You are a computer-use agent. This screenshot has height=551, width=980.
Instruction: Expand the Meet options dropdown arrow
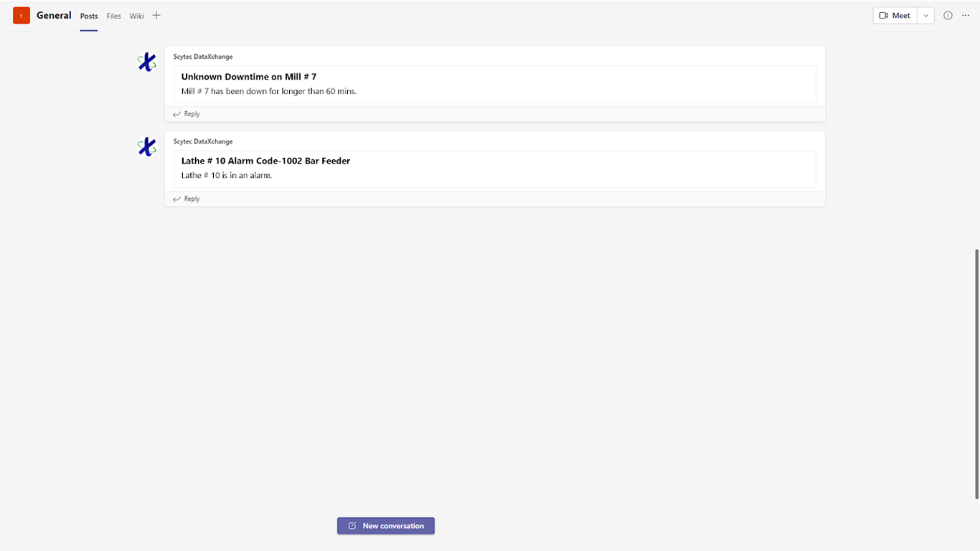(x=925, y=15)
